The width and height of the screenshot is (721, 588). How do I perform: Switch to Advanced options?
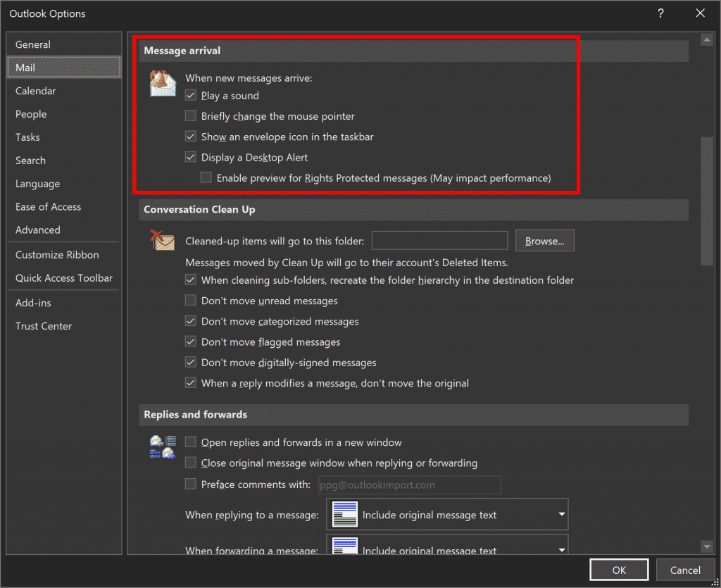pyautogui.click(x=64, y=230)
